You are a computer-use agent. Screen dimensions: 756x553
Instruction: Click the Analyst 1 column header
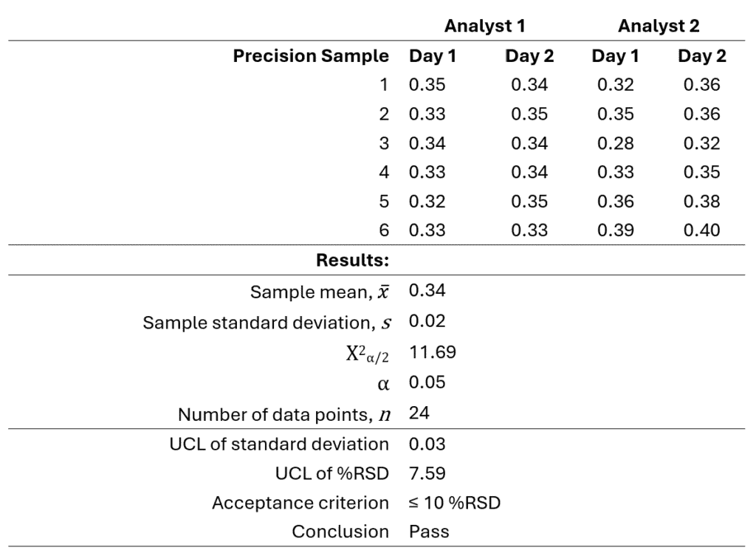pos(484,26)
